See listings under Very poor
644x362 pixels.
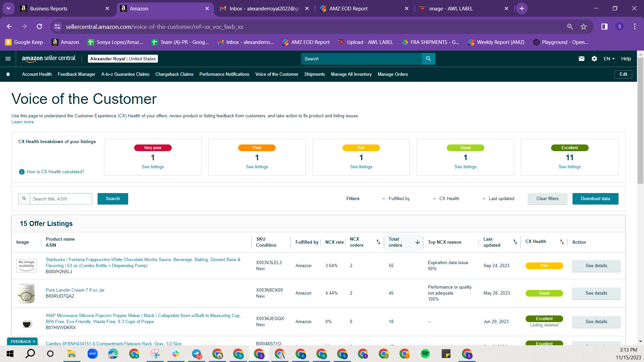pos(153,167)
